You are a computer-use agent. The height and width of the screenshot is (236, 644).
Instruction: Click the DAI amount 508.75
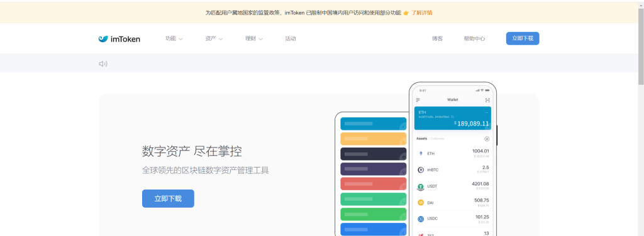(x=481, y=200)
